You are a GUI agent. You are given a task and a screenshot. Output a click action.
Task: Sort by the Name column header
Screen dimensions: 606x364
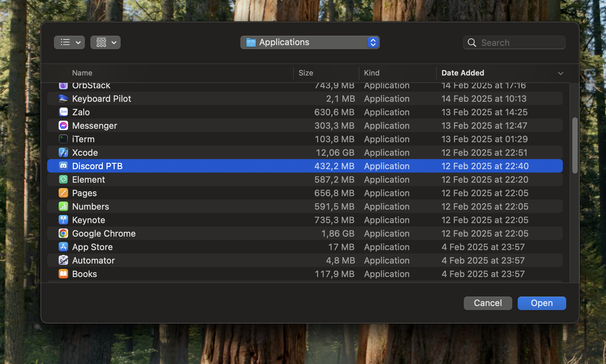point(82,73)
